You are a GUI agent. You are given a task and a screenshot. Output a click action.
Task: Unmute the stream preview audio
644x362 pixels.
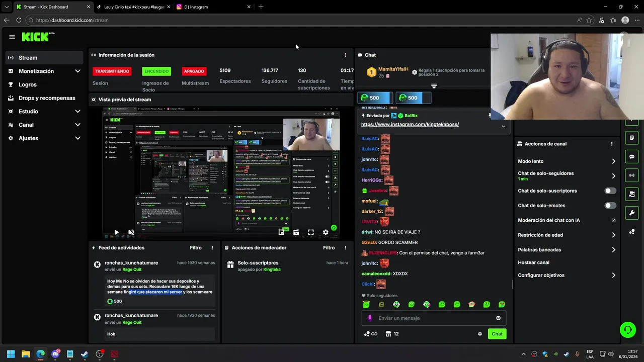[131, 232]
